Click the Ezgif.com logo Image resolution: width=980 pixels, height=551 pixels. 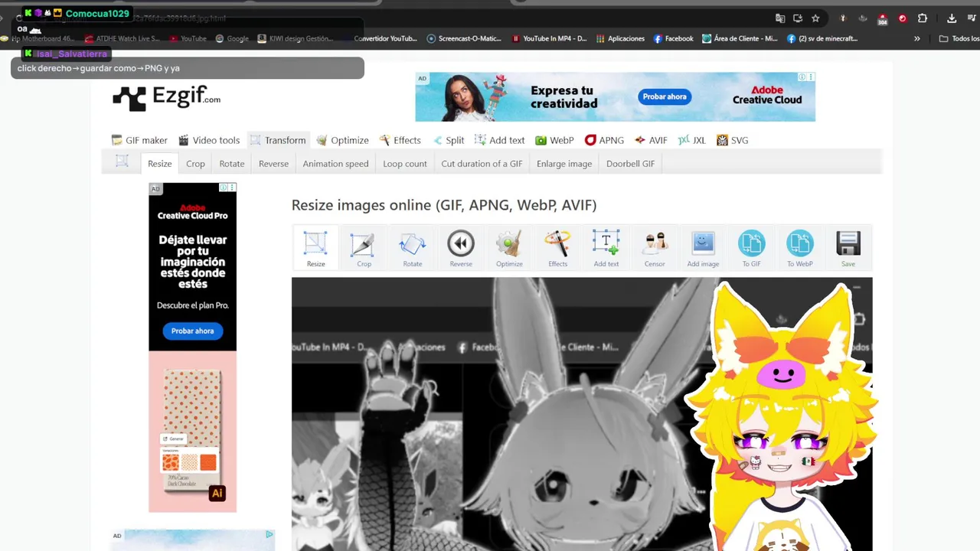[x=166, y=97]
